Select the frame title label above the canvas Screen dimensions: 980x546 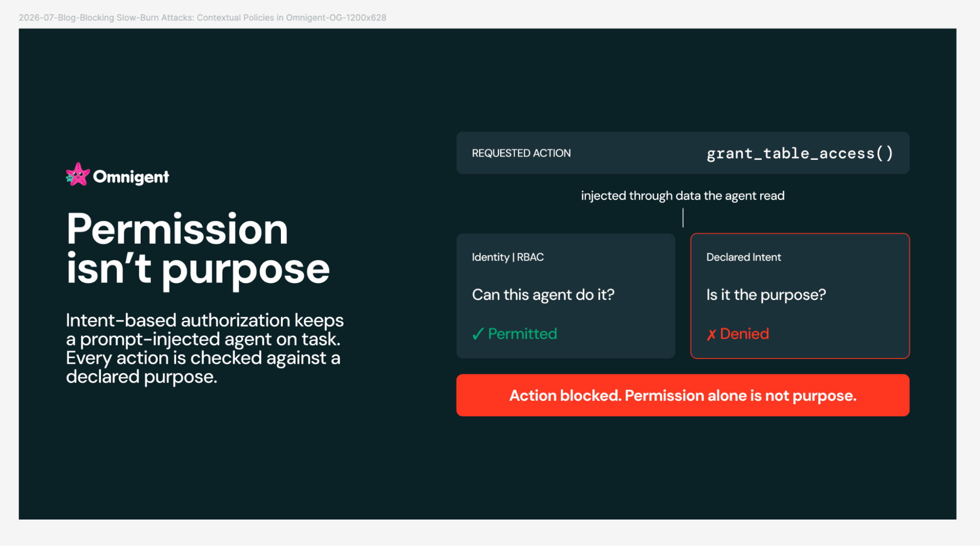pos(202,18)
